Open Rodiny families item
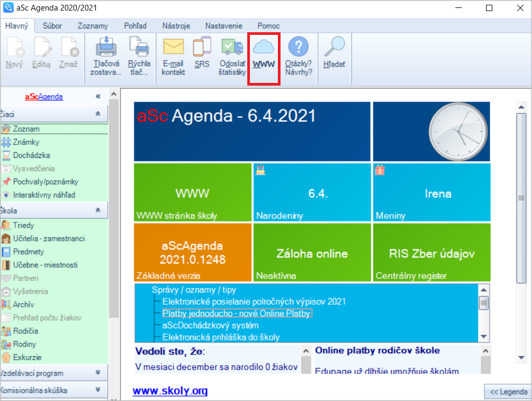This screenshot has height=401, width=532. (24, 344)
